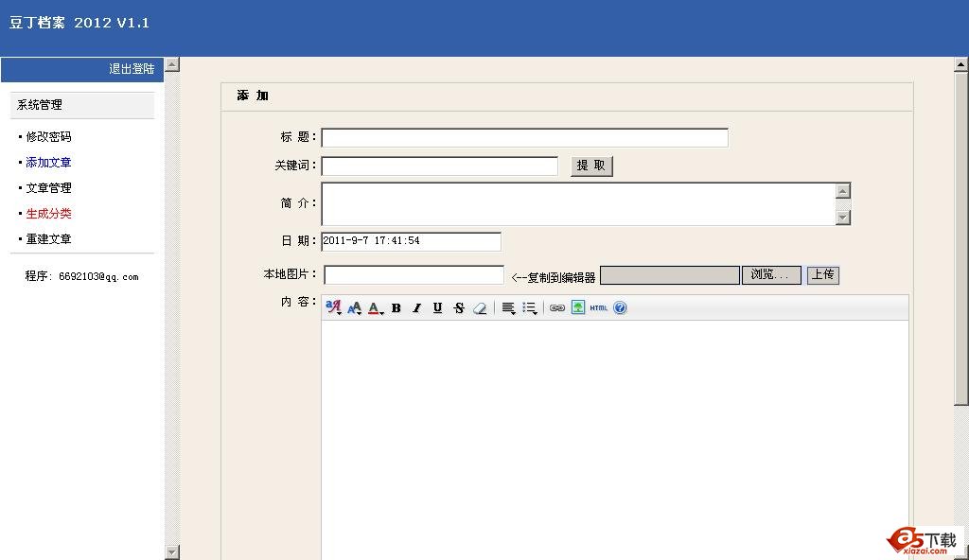The width and height of the screenshot is (969, 560).
Task: Switch editor to HTML source view
Action: pyautogui.click(x=598, y=307)
